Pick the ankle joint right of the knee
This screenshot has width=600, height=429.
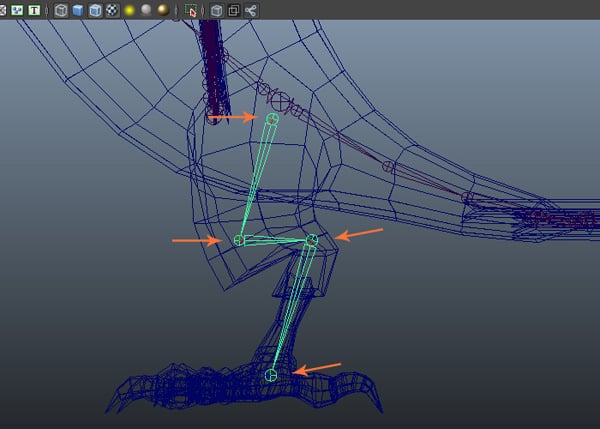coord(312,240)
